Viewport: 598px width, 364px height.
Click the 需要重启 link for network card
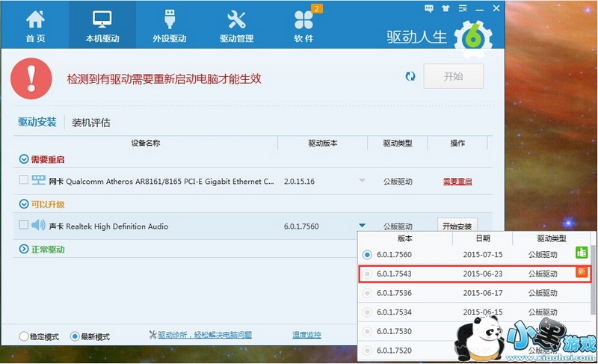pyautogui.click(x=457, y=182)
